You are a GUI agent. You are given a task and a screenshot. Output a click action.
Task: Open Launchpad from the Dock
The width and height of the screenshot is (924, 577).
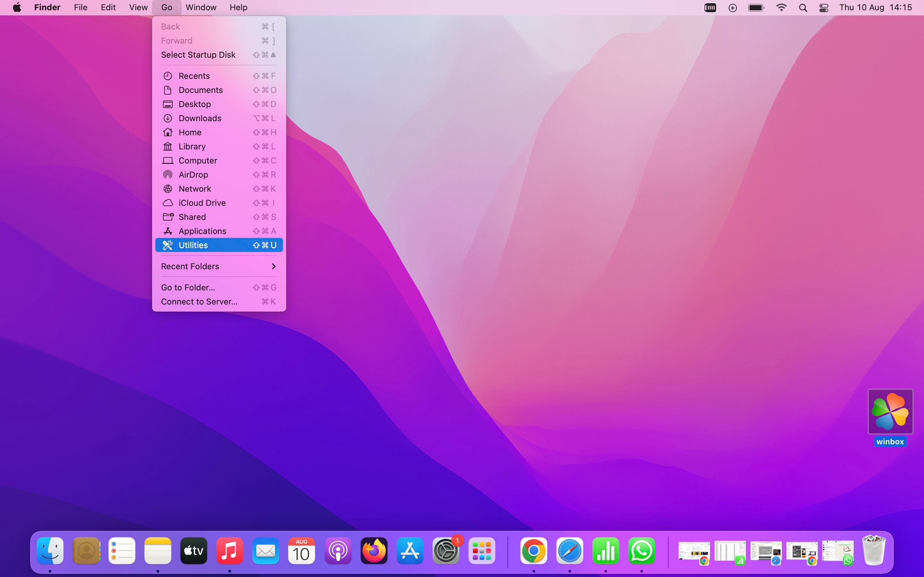click(x=482, y=551)
